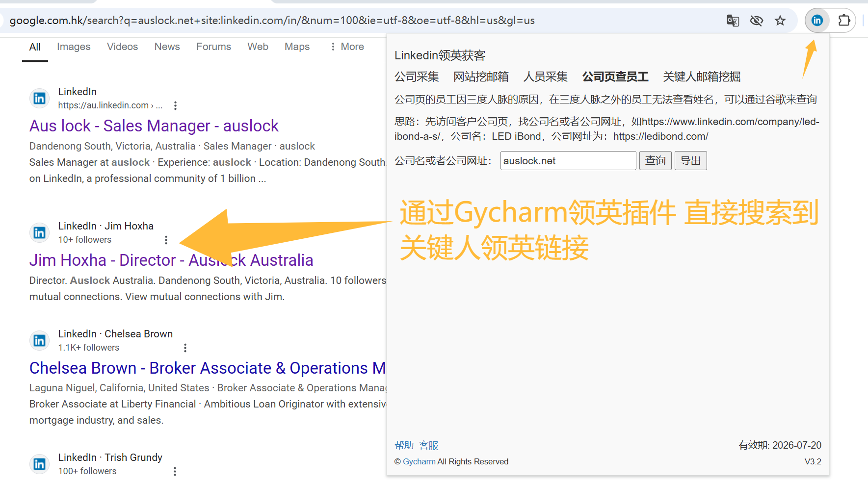The image size is (868, 483).
Task: Switch to News search tab
Action: pos(167,47)
